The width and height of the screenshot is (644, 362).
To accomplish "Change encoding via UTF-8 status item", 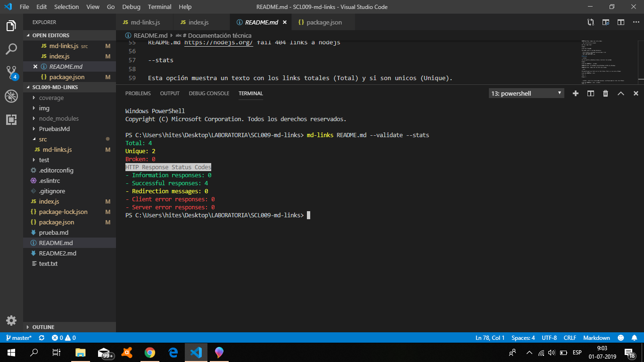I will tap(549, 338).
